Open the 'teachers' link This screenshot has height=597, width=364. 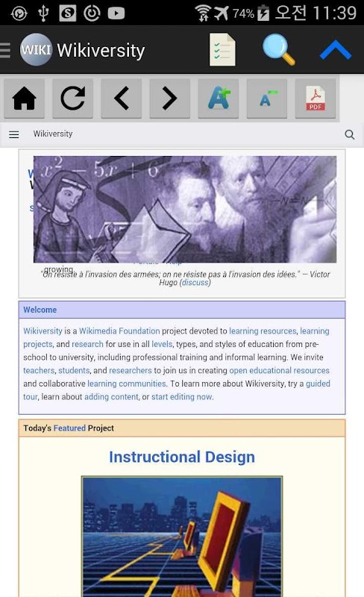tap(39, 370)
